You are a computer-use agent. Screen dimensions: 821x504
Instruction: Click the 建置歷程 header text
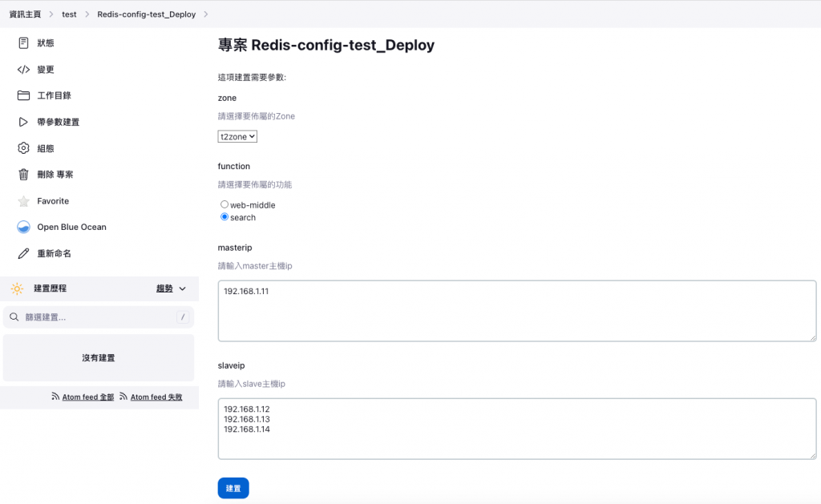click(x=51, y=288)
